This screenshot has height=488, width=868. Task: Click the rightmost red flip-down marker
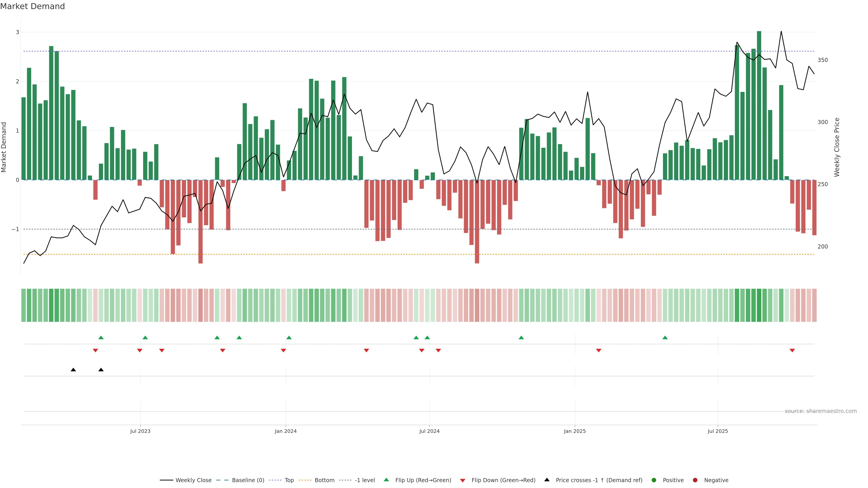click(x=792, y=351)
